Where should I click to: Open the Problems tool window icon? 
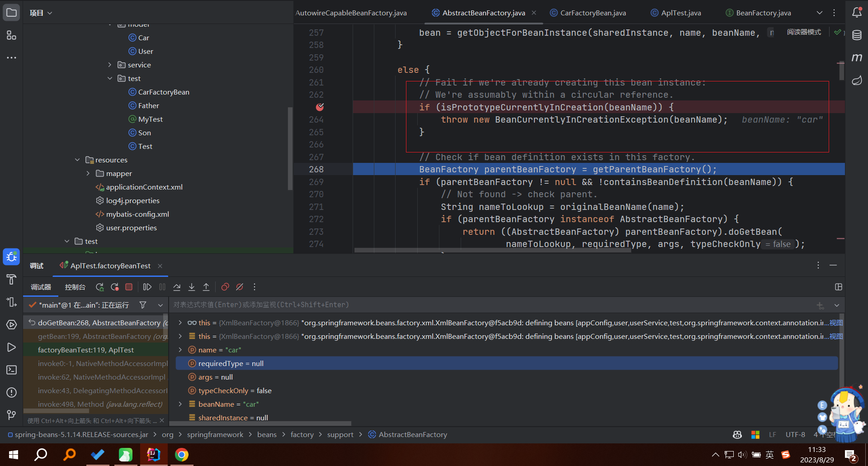pyautogui.click(x=11, y=393)
